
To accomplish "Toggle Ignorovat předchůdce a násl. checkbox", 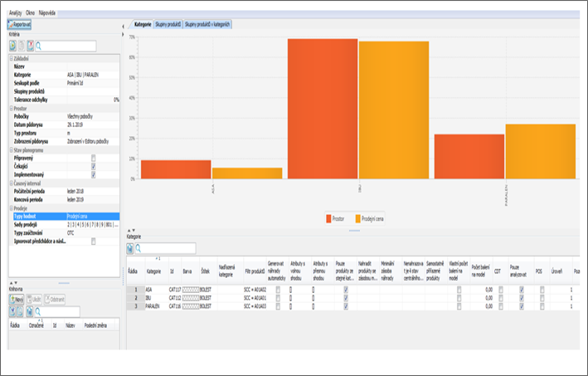I will [x=93, y=241].
